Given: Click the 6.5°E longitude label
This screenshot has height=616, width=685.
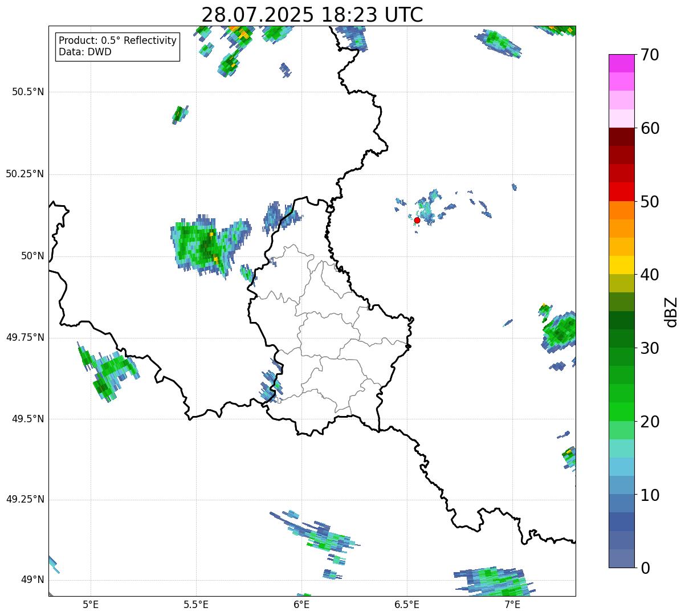Looking at the screenshot, I should (407, 605).
